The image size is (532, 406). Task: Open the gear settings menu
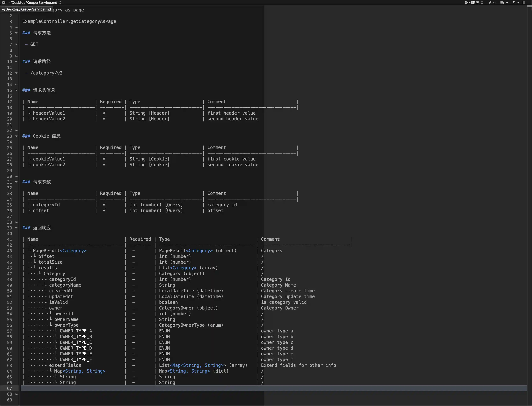pos(4,2)
